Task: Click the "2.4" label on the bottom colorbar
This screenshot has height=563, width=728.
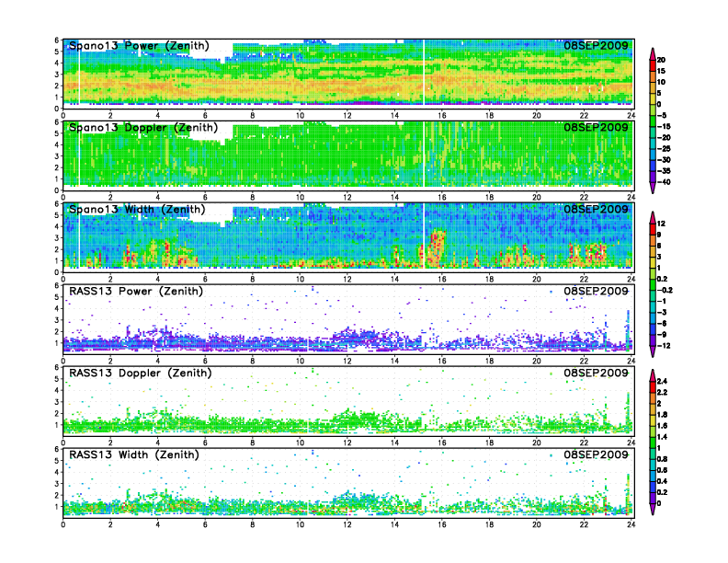Action: [662, 381]
